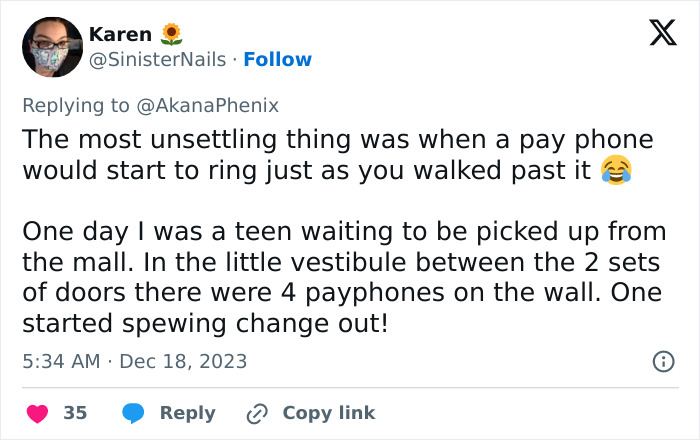The height and width of the screenshot is (440, 700).
Task: Open Karen's profile picture
Action: [x=52, y=47]
